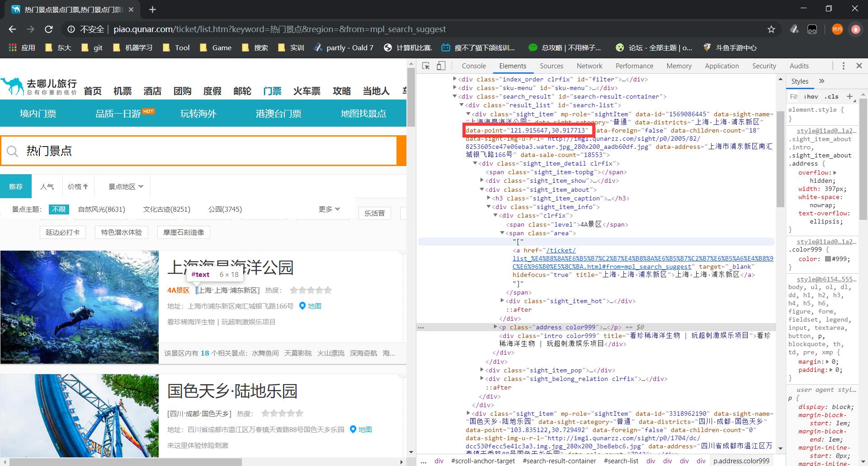Click the site info icon next to 不安全

(x=71, y=29)
